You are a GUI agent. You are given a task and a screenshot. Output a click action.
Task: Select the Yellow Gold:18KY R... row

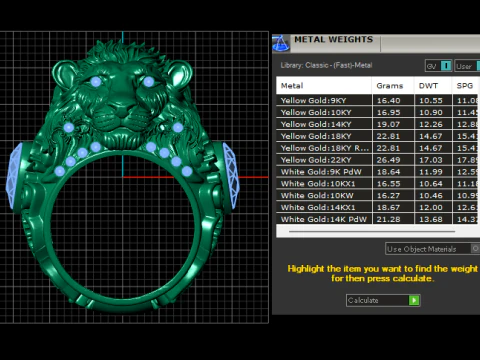pyautogui.click(x=378, y=148)
